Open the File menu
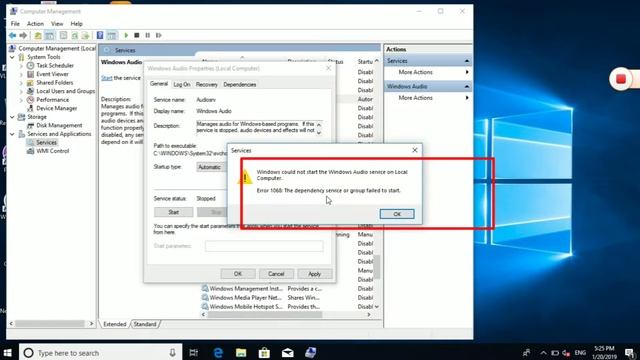Viewport: 640px width, 360px height. (x=15, y=24)
